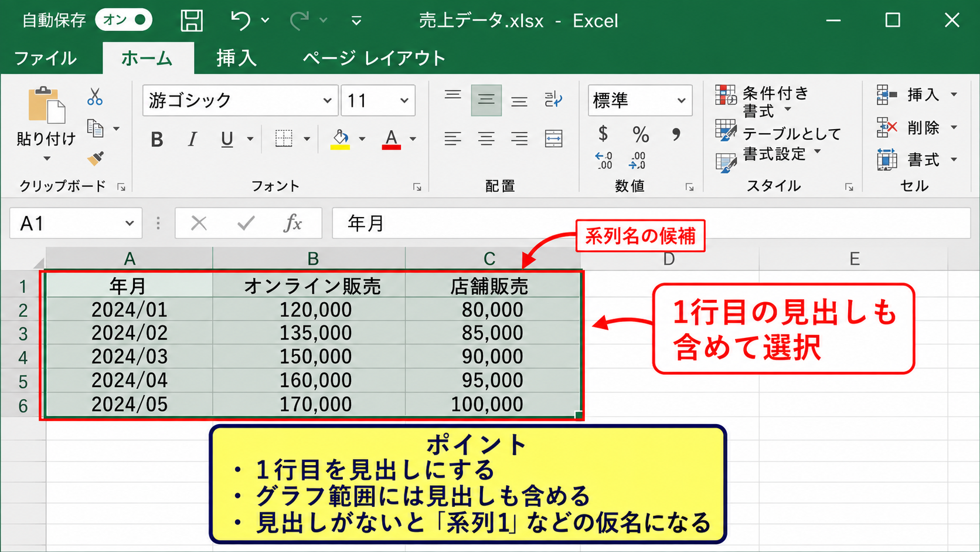Screen dimensions: 980x552
Task: Toggle center horizontal alignment
Action: [x=486, y=139]
